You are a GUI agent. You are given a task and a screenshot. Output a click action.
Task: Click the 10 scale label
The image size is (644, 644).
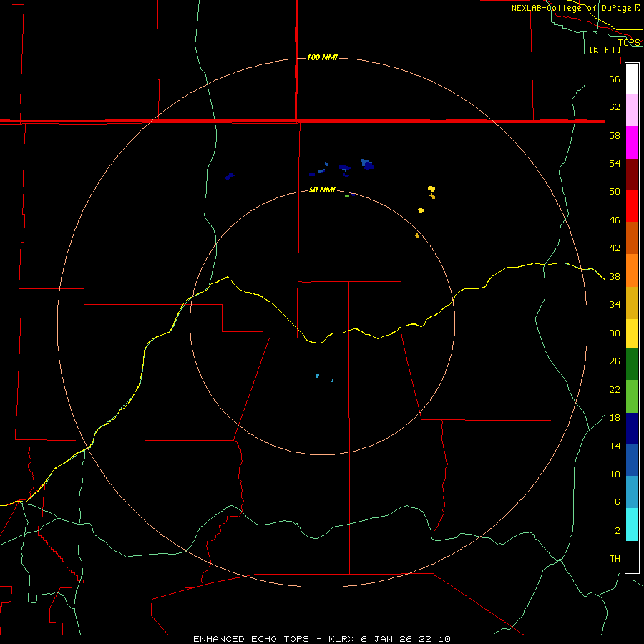pyautogui.click(x=615, y=474)
